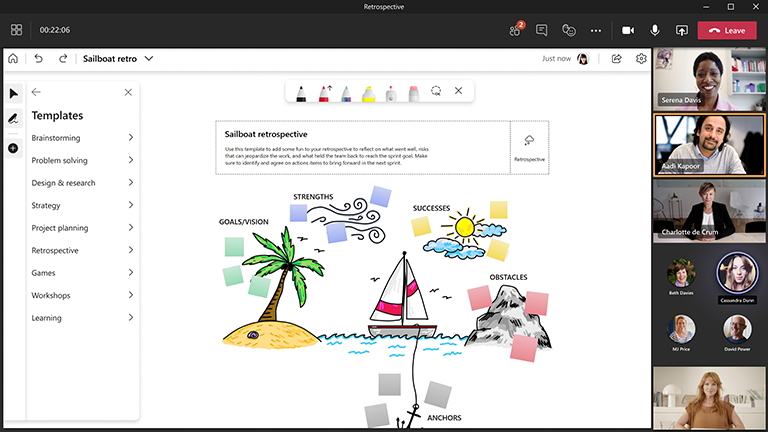Activate the lasso select tool
Screen dimensions: 768x432
click(x=436, y=91)
